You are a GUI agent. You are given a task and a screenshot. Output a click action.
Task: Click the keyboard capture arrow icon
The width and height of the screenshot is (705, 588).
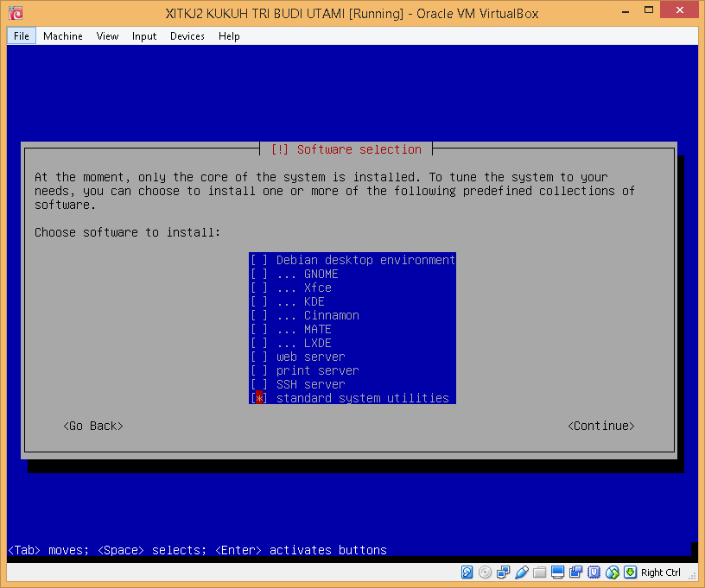[x=631, y=572]
